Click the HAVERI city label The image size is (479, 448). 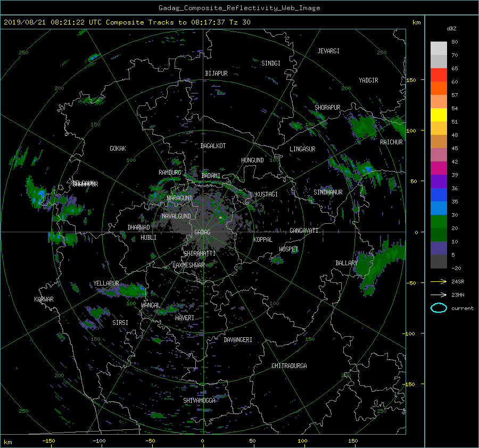[x=185, y=318]
